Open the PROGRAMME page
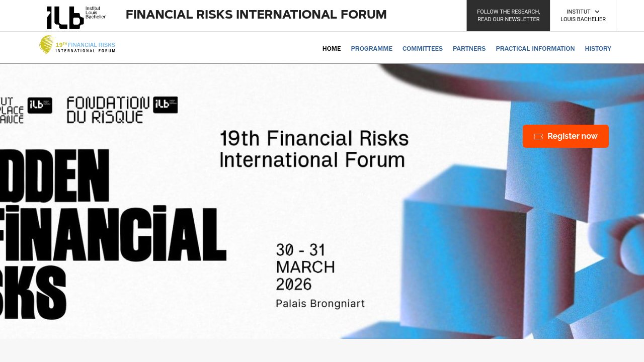This screenshot has width=644, height=362. (x=372, y=49)
